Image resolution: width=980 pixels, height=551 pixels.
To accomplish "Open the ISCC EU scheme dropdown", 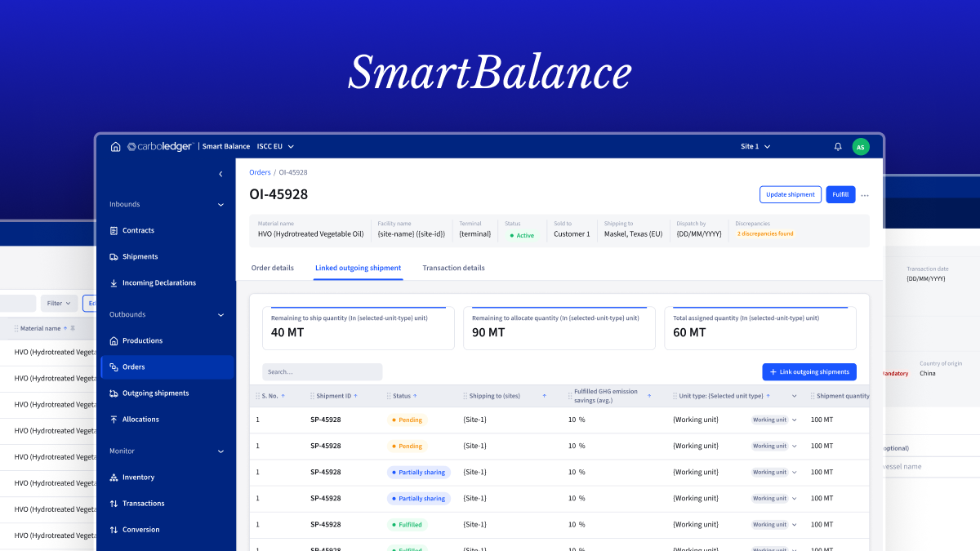I will 275,147.
